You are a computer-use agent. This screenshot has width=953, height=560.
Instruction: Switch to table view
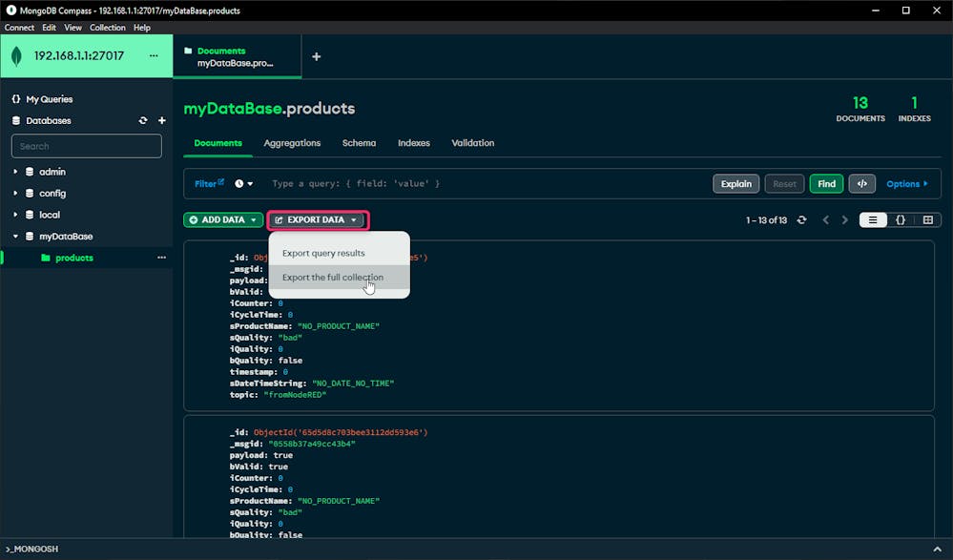[x=927, y=220]
